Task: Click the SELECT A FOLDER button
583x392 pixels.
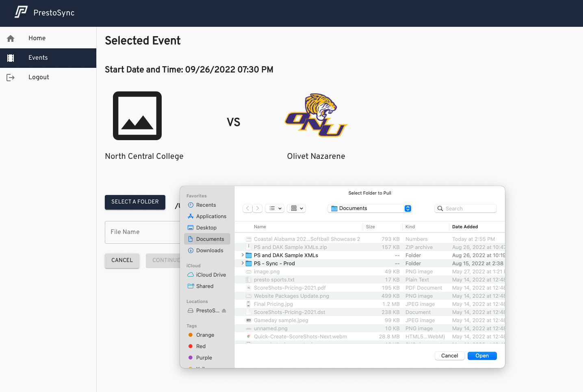Action: [135, 202]
